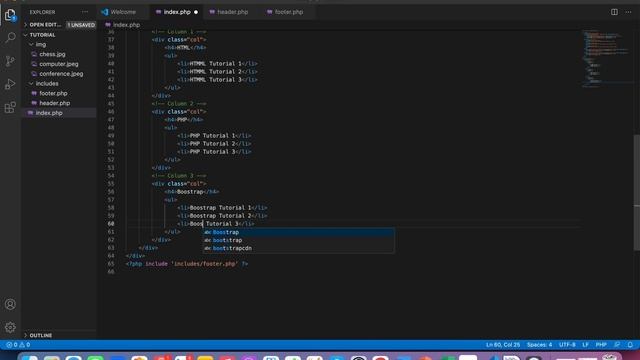
Task: Open the Extensions view icon
Action: (10, 107)
